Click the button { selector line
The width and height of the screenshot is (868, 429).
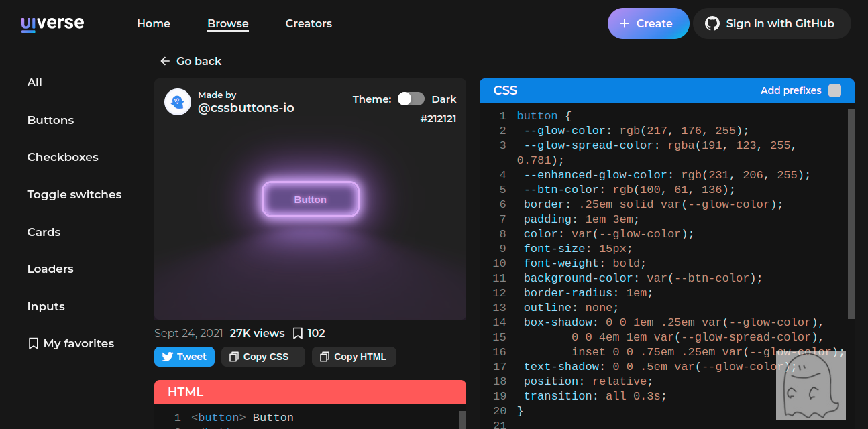pos(544,116)
